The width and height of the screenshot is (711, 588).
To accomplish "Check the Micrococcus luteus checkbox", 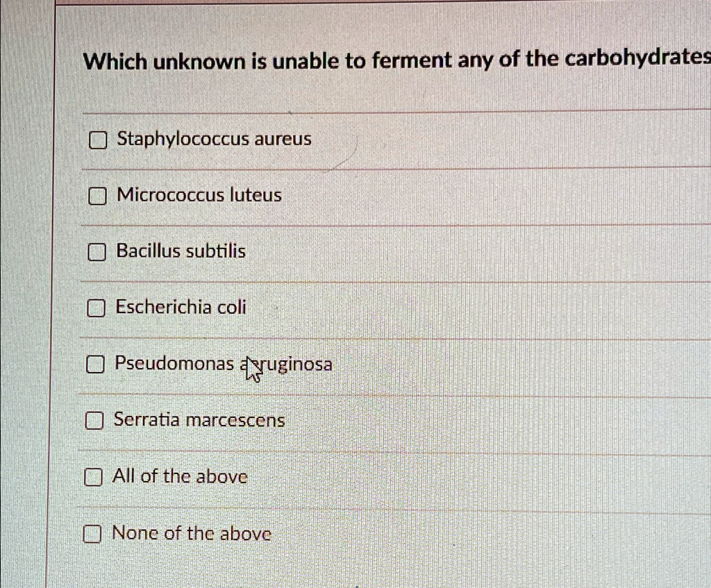I will pyautogui.click(x=97, y=196).
